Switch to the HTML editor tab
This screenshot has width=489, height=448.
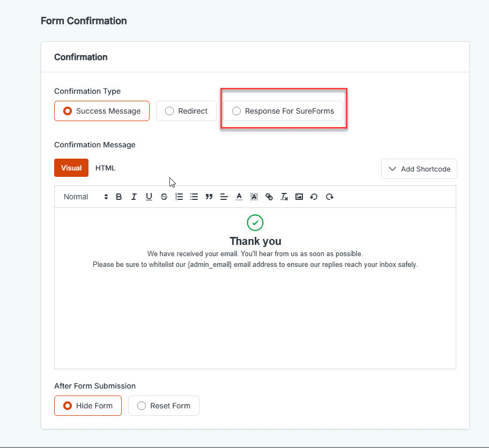tap(106, 168)
